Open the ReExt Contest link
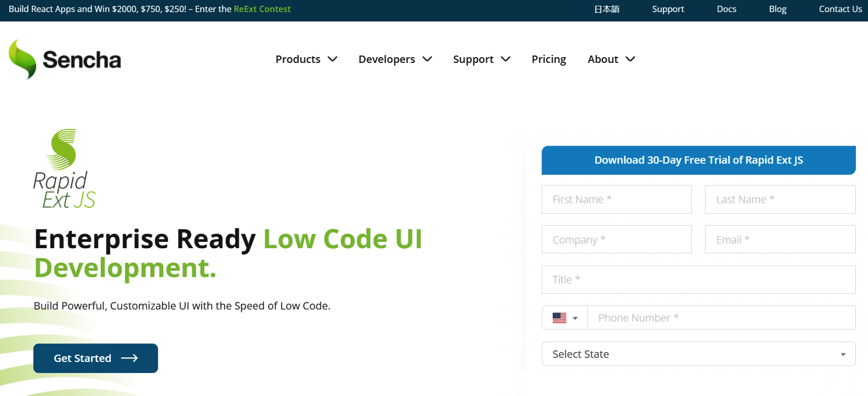 (262, 9)
